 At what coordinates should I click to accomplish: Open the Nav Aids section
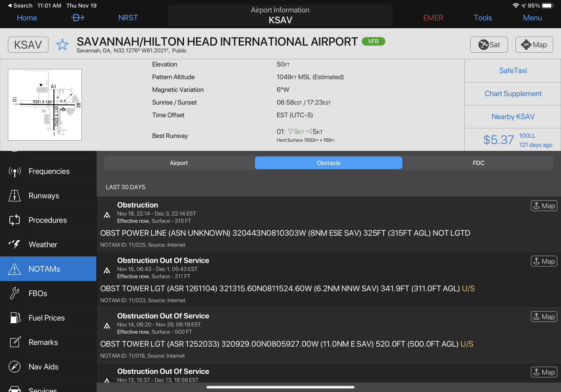coord(48,367)
